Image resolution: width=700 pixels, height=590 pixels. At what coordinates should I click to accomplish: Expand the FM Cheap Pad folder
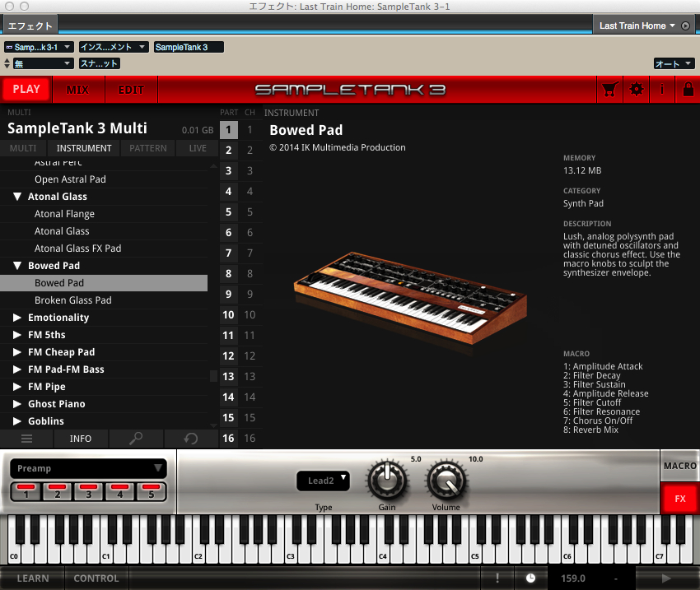point(17,352)
